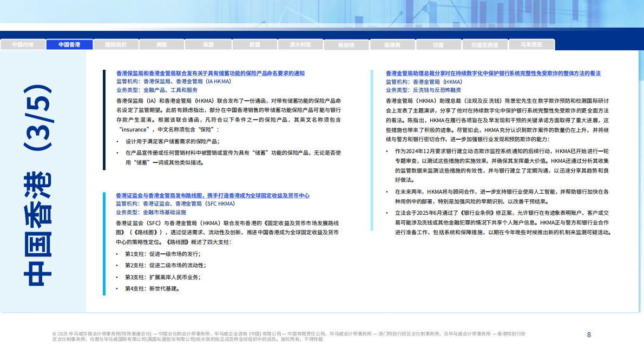Jump to the 菲律宾 tab
The width and height of the screenshot is (644, 362).
click(392, 45)
